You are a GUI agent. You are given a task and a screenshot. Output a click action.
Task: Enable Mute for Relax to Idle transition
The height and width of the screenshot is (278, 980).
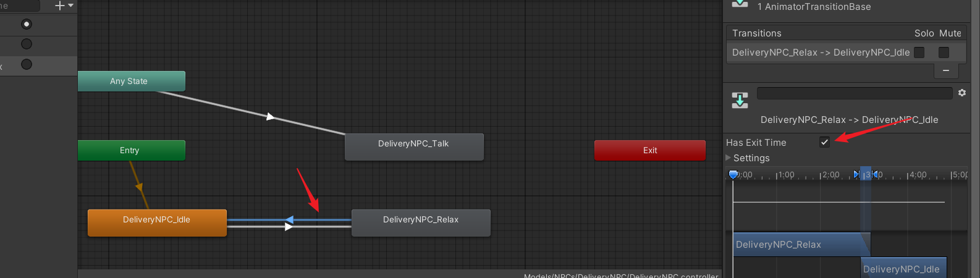click(944, 53)
